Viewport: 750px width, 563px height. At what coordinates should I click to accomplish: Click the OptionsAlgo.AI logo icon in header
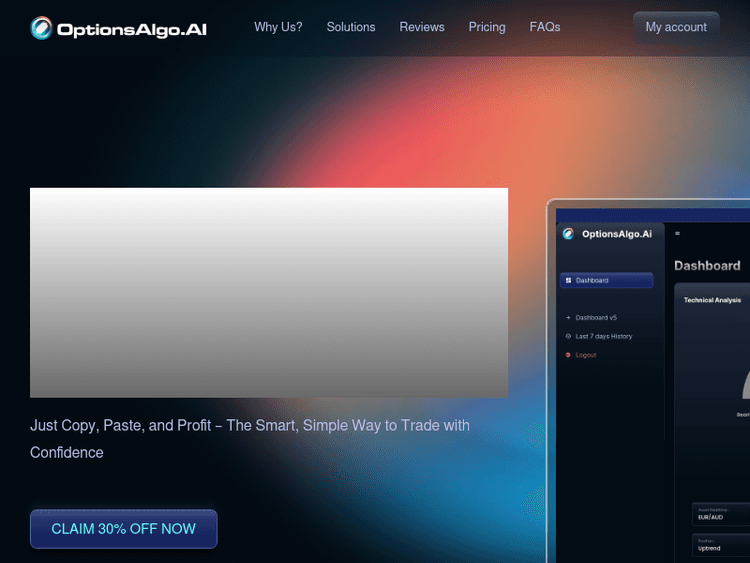pos(41,28)
